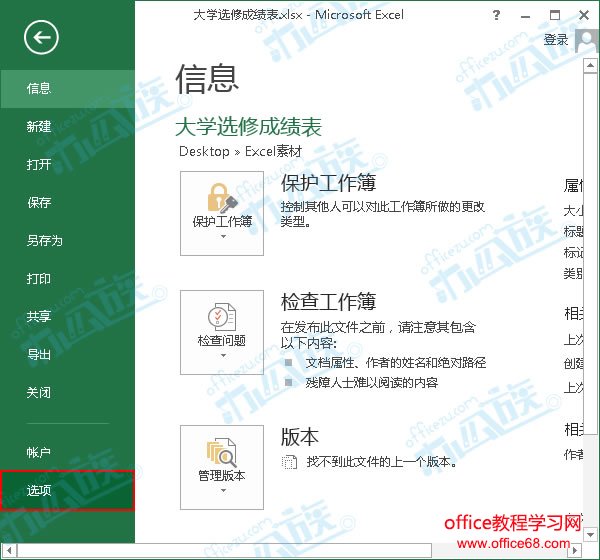Expand the 保护工作簿 dropdown arrow
This screenshot has height=560, width=600.
tap(223, 237)
